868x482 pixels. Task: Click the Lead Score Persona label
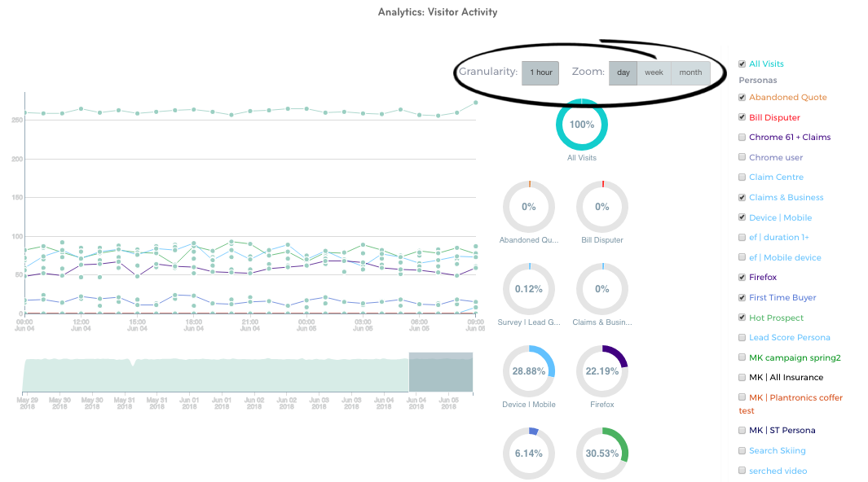click(x=789, y=337)
